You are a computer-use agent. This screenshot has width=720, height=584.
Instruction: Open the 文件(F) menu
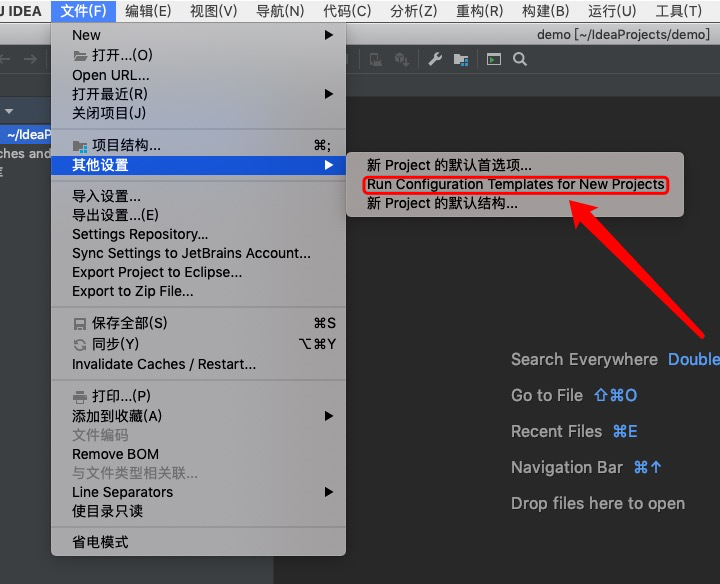pyautogui.click(x=83, y=11)
